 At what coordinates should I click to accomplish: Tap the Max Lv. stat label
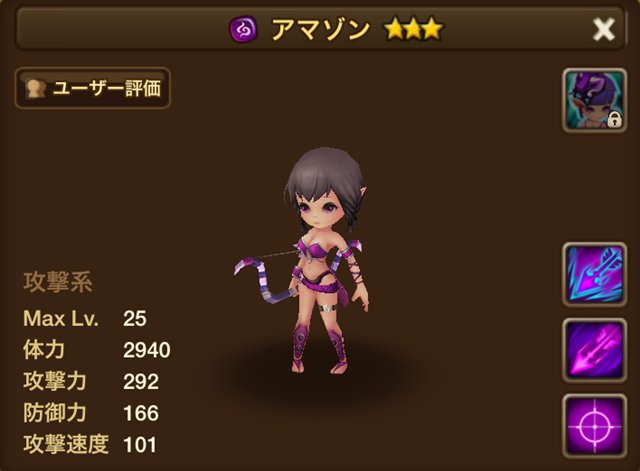[x=61, y=318]
